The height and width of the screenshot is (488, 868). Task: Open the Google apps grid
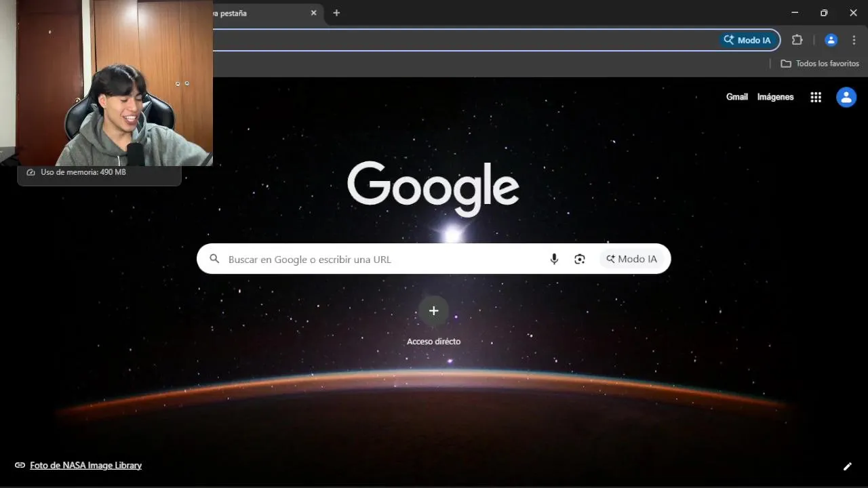[x=816, y=97]
